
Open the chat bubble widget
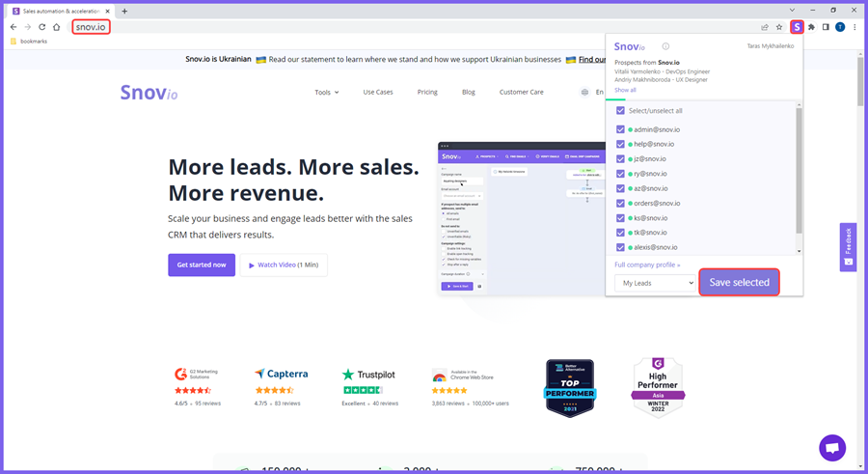click(832, 447)
